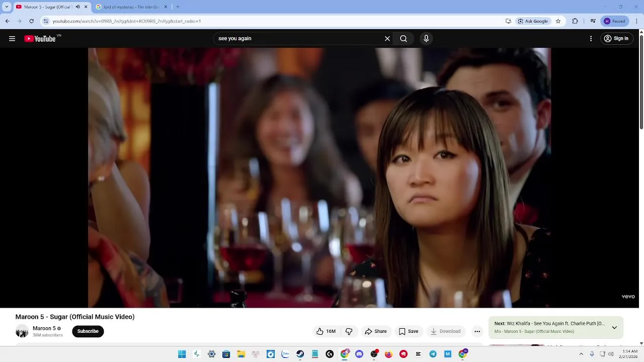The image size is (644, 362).
Task: Subscribe to Maroon 5 channel
Action: [x=88, y=331]
